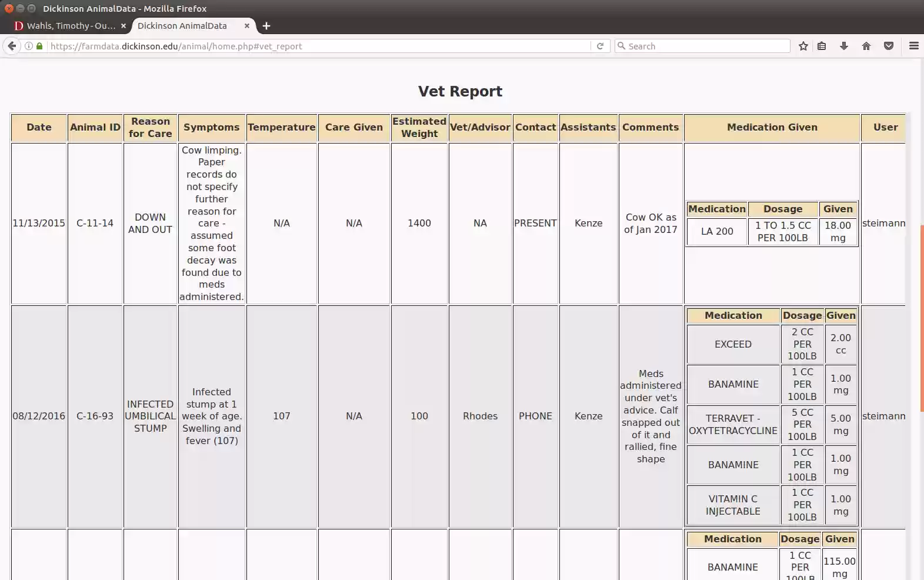
Task: Reload the page with the refresh icon
Action: pyautogui.click(x=600, y=46)
